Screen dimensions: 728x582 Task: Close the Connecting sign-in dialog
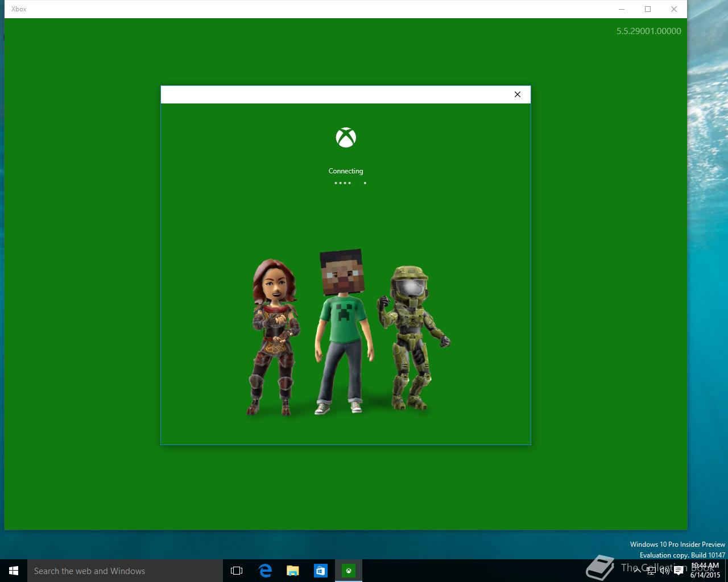click(517, 94)
